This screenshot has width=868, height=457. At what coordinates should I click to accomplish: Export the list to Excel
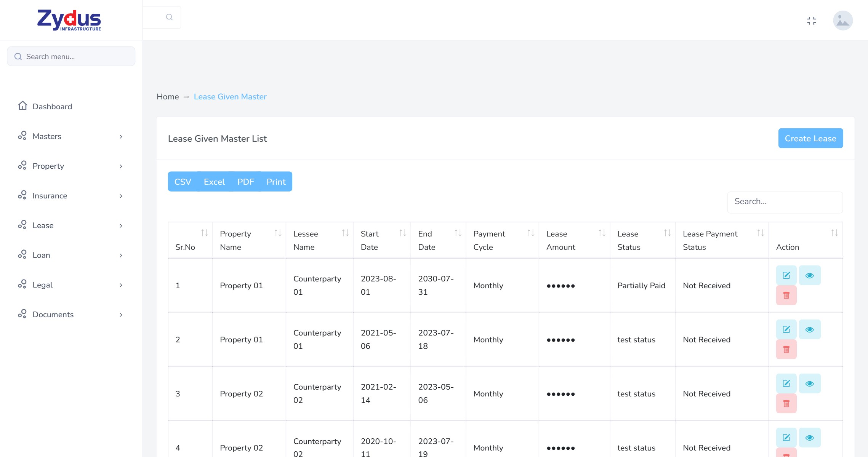coord(214,182)
